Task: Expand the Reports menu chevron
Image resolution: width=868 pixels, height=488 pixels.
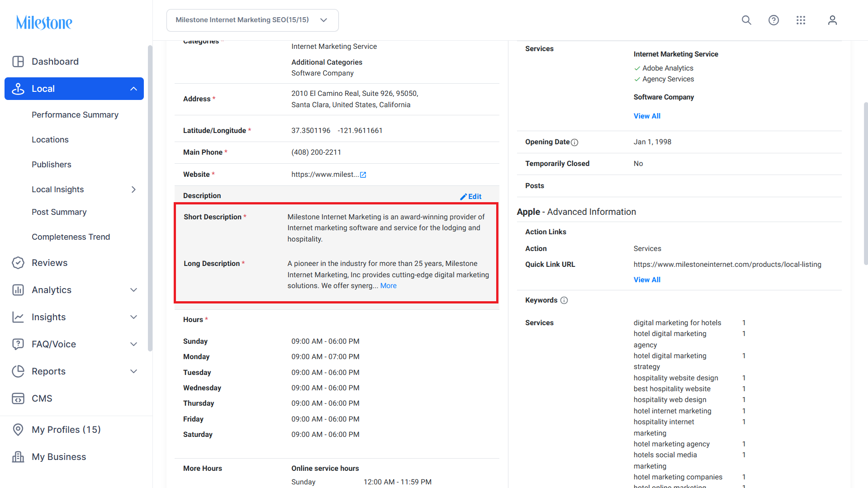Action: click(133, 371)
